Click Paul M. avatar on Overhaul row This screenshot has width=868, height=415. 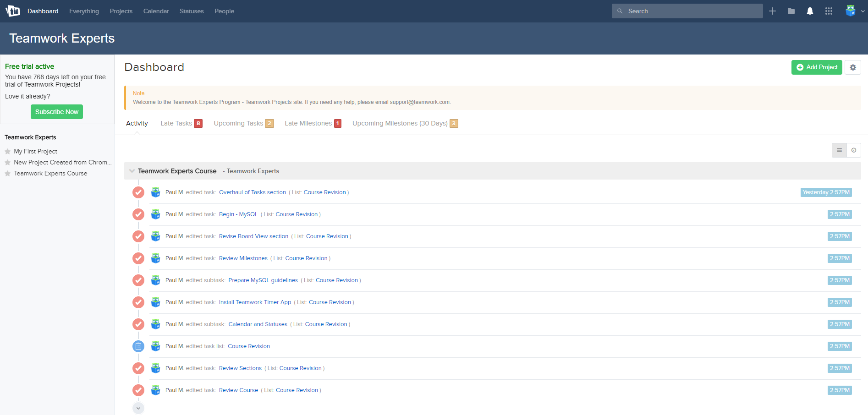(156, 192)
